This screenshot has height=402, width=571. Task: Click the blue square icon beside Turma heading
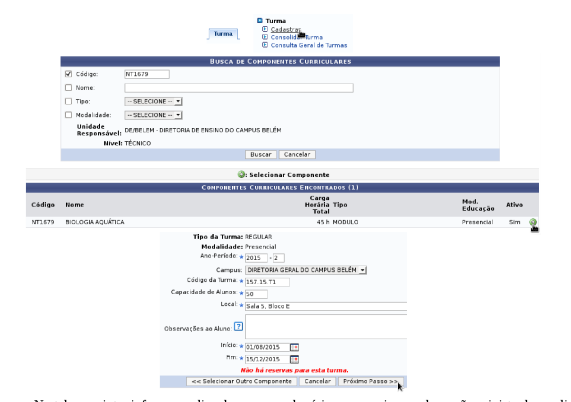[260, 21]
